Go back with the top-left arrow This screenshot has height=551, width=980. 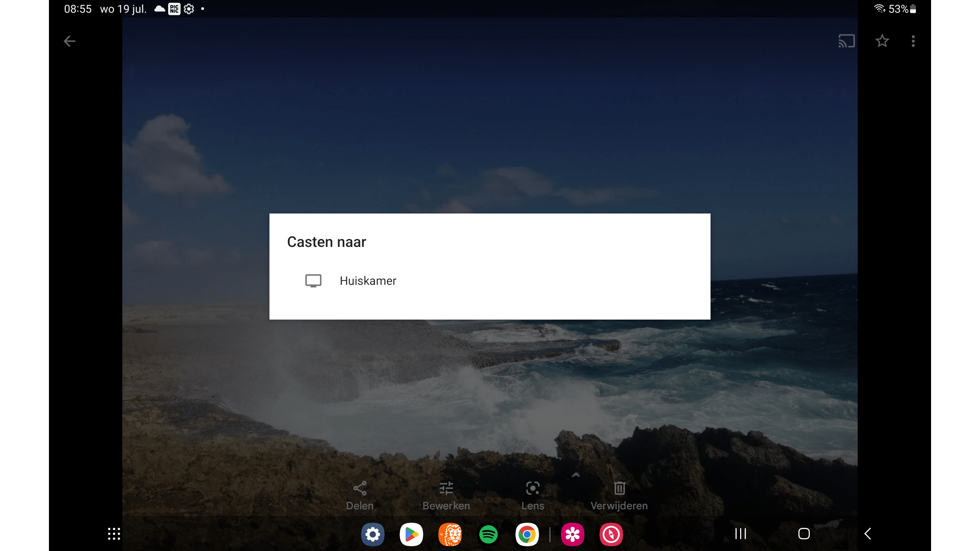coord(69,41)
